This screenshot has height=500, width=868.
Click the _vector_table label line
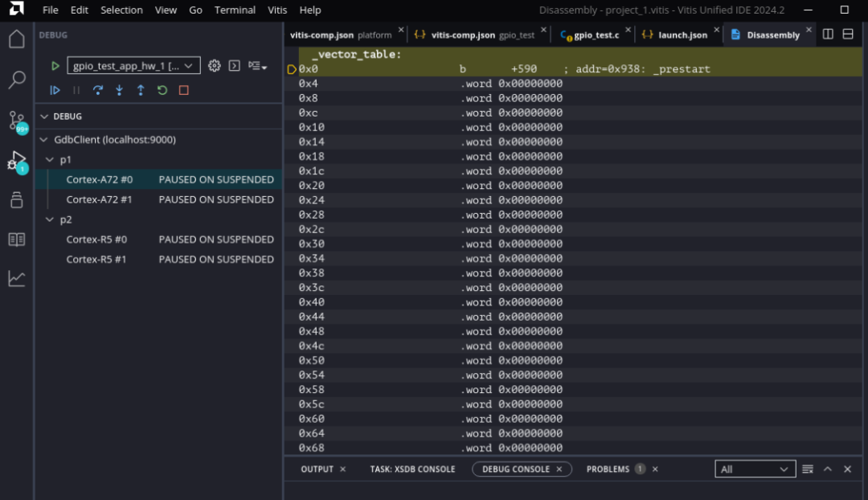(x=580, y=55)
